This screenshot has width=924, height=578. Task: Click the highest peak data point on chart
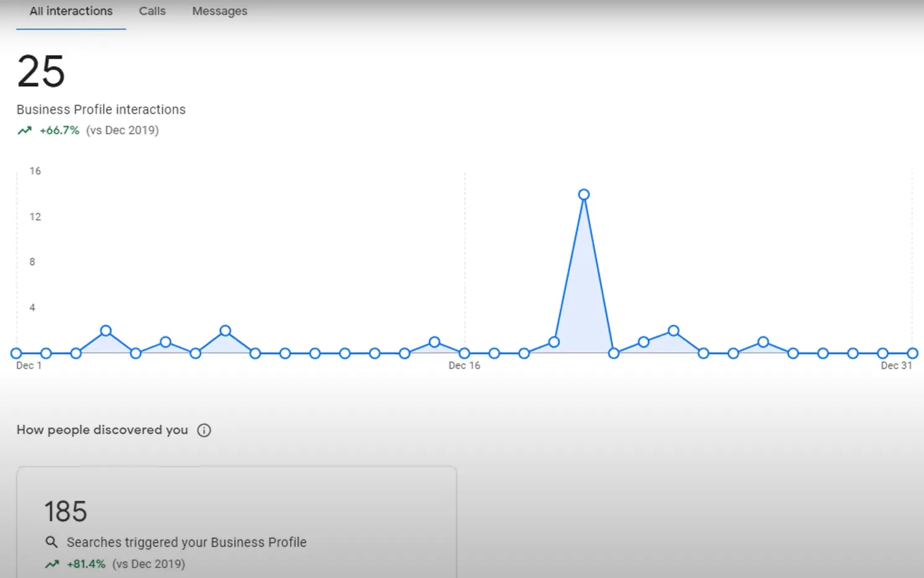583,195
